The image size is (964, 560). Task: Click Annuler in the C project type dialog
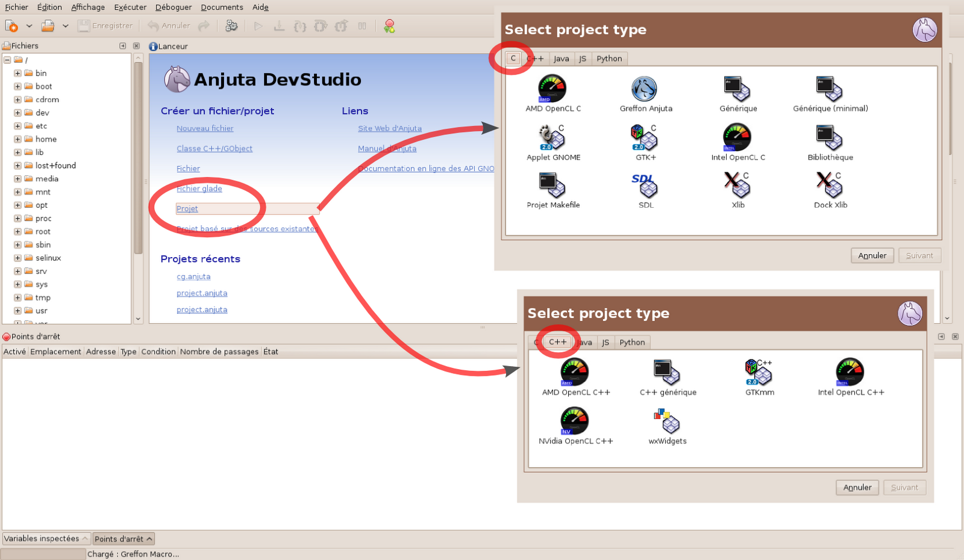pyautogui.click(x=872, y=256)
